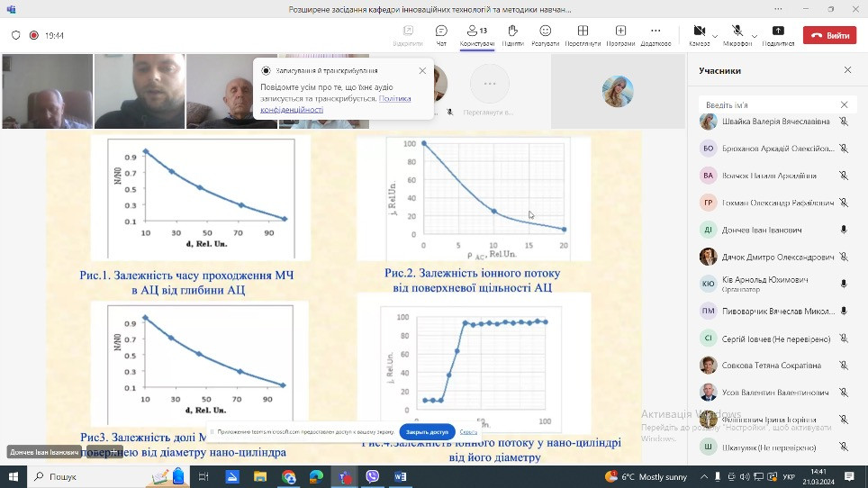Click muted mic icon for Швайка Валерія

844,122
